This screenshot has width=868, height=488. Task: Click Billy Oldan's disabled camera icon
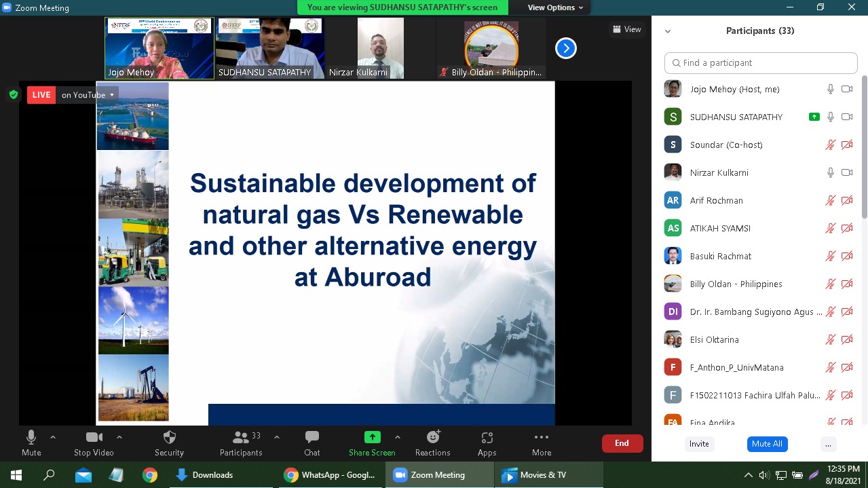coord(847,284)
